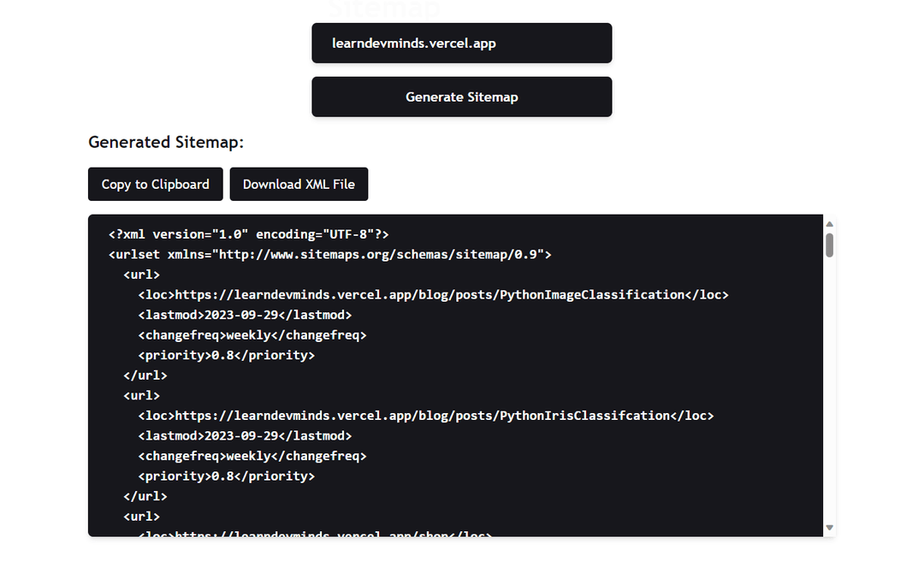Click the urlset xmlns line
Screen dimensions: 924x567
tap(330, 254)
